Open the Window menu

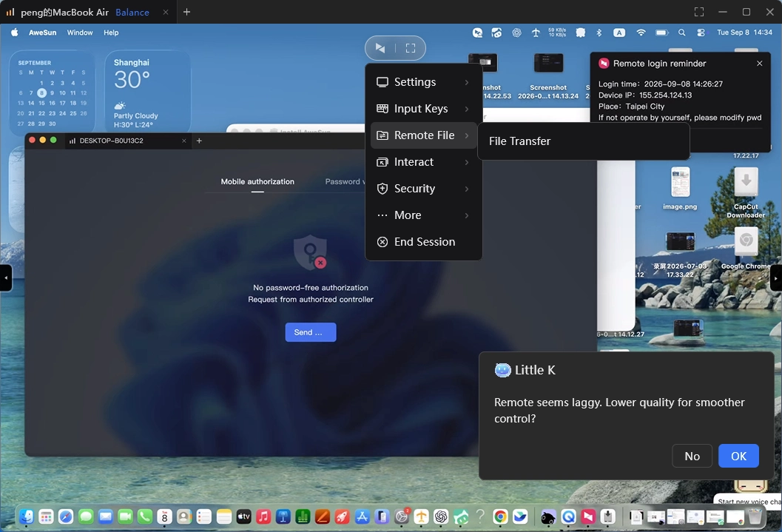coord(80,33)
